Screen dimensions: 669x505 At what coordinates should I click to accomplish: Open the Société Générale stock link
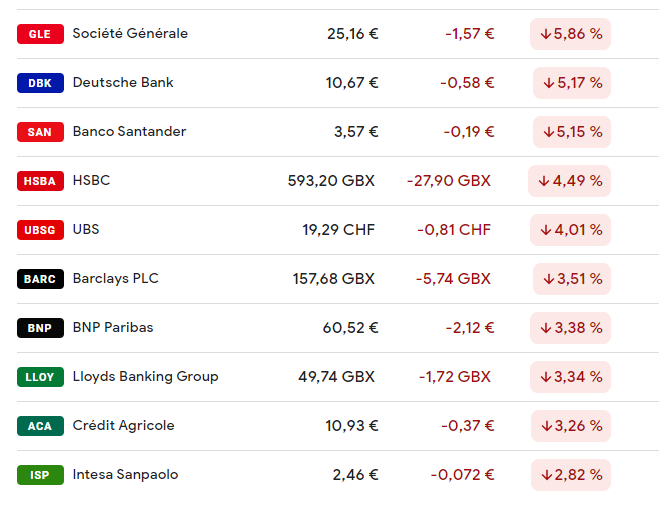click(130, 34)
